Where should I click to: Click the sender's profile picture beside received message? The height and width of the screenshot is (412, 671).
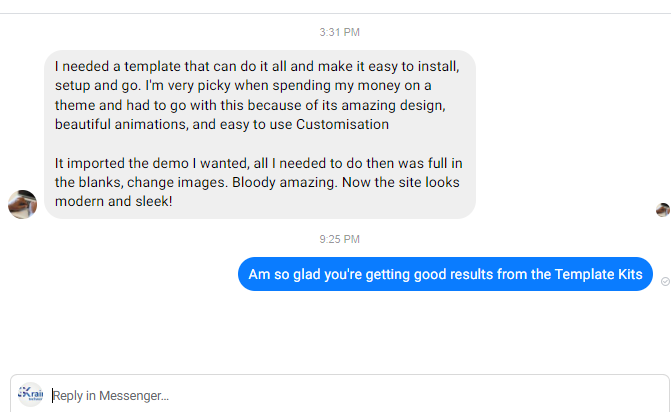point(22,204)
